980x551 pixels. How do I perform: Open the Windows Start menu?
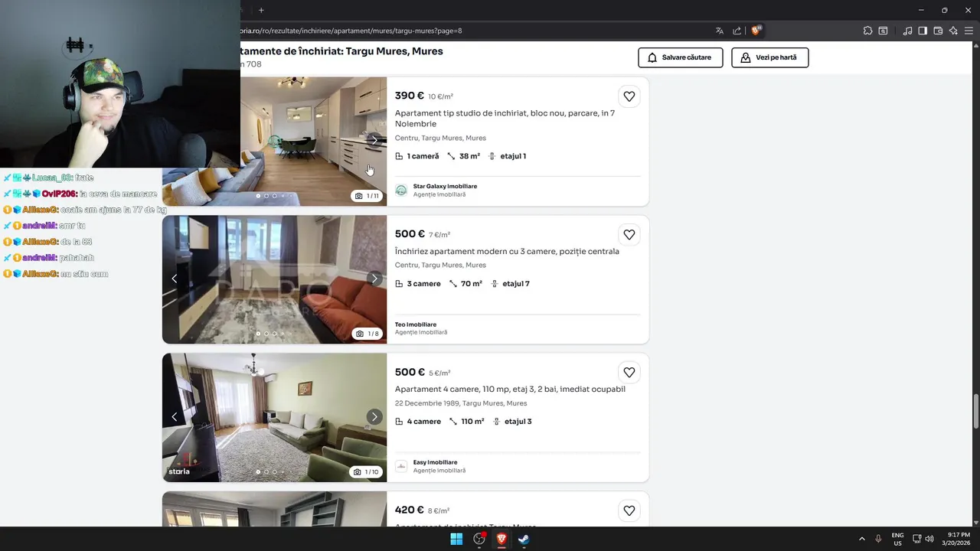pos(456,539)
